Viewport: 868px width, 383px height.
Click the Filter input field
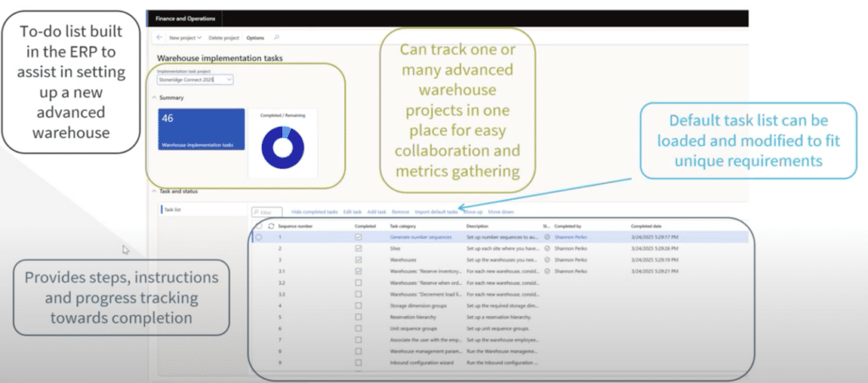click(268, 211)
